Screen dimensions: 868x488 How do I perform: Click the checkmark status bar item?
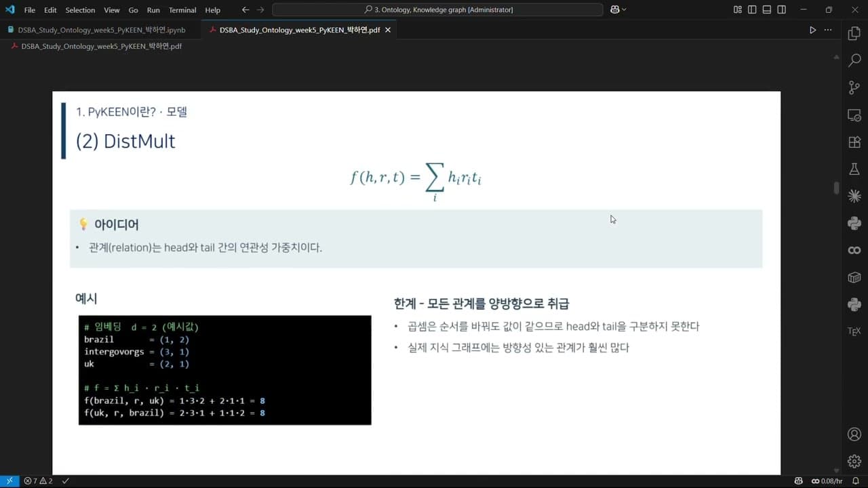pos(66,481)
